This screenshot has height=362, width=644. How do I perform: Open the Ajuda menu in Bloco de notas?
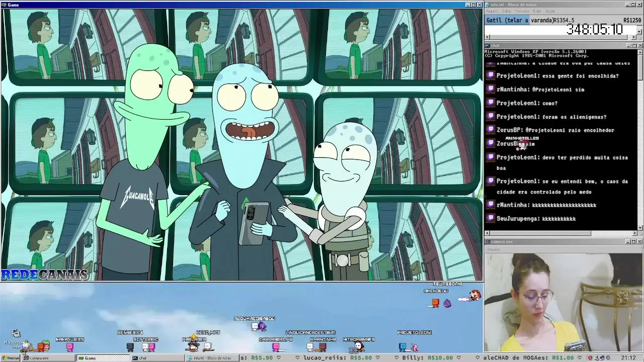tap(550, 11)
